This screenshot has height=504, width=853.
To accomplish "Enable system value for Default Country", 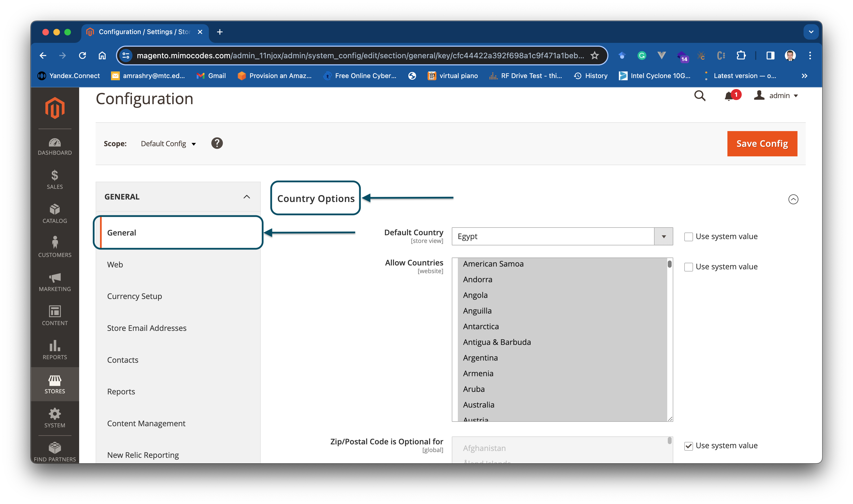I will 688,237.
